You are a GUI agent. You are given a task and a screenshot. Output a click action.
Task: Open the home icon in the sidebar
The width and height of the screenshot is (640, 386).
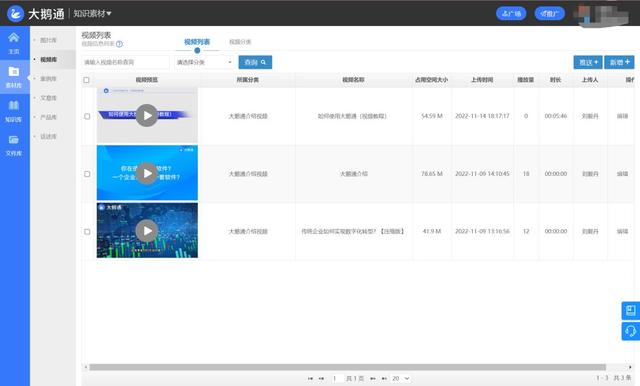(x=13, y=38)
